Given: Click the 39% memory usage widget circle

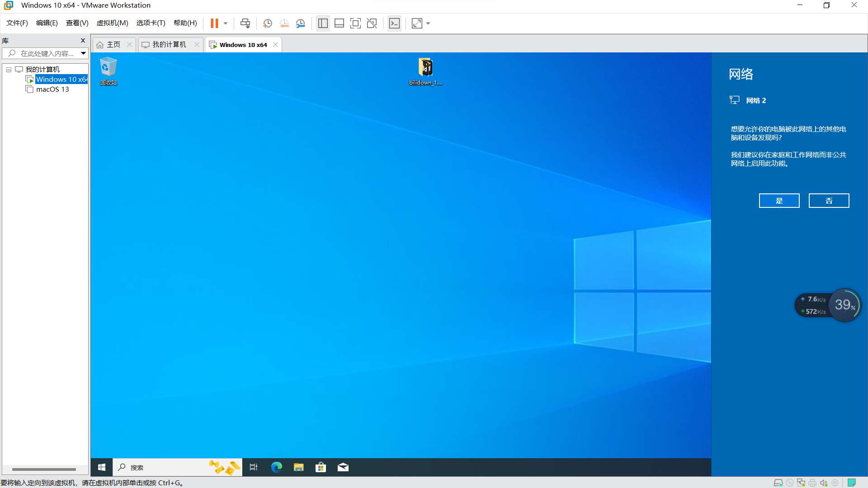Looking at the screenshot, I should 844,305.
